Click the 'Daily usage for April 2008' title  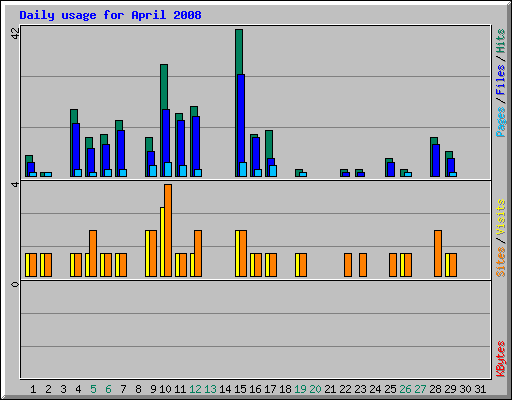(110, 15)
